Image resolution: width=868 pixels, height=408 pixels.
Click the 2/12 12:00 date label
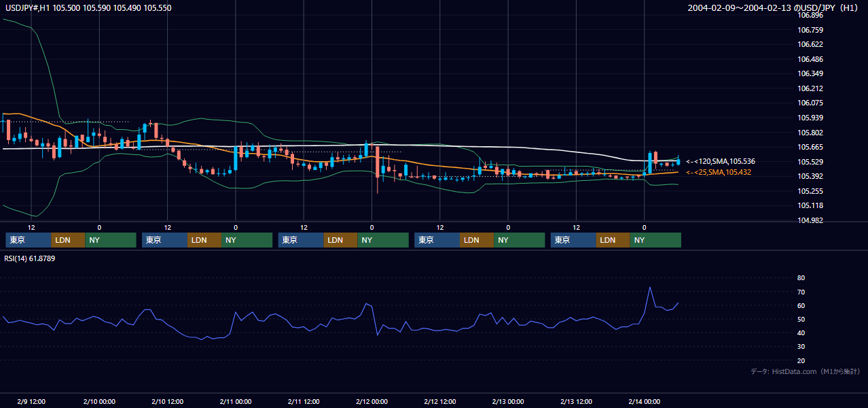tap(439, 401)
